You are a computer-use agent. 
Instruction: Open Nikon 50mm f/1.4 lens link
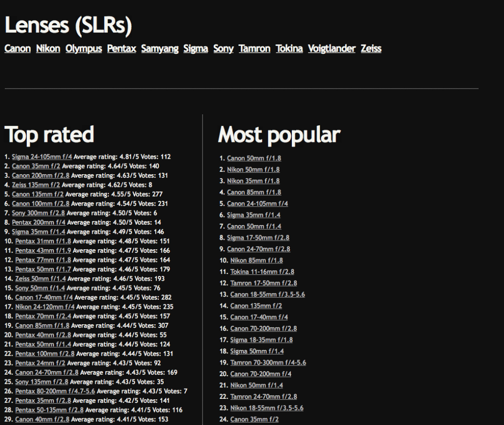(x=257, y=385)
